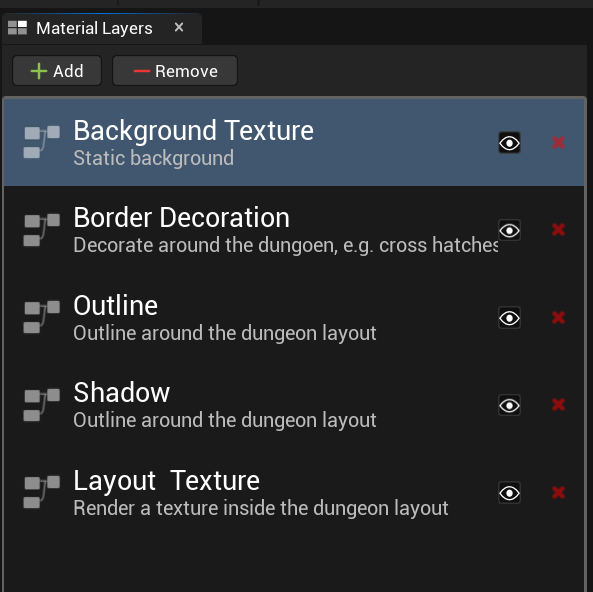Hide the Shadow layer
593x592 pixels.
tap(509, 405)
